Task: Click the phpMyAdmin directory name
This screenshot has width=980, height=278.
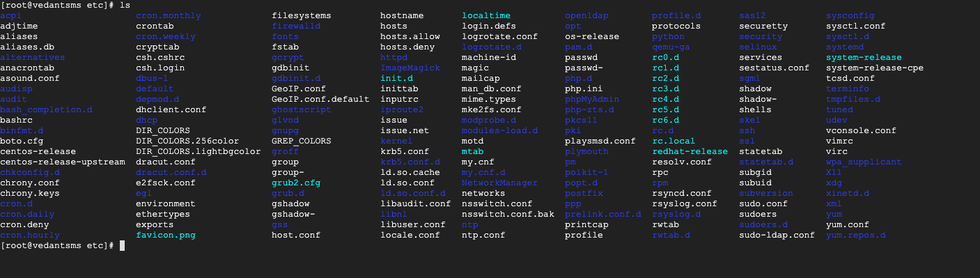Action: [x=592, y=99]
